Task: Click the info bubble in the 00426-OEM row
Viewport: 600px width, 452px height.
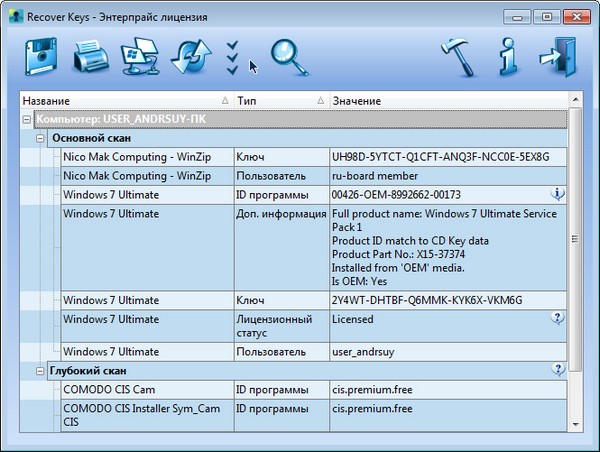Action: tap(558, 194)
